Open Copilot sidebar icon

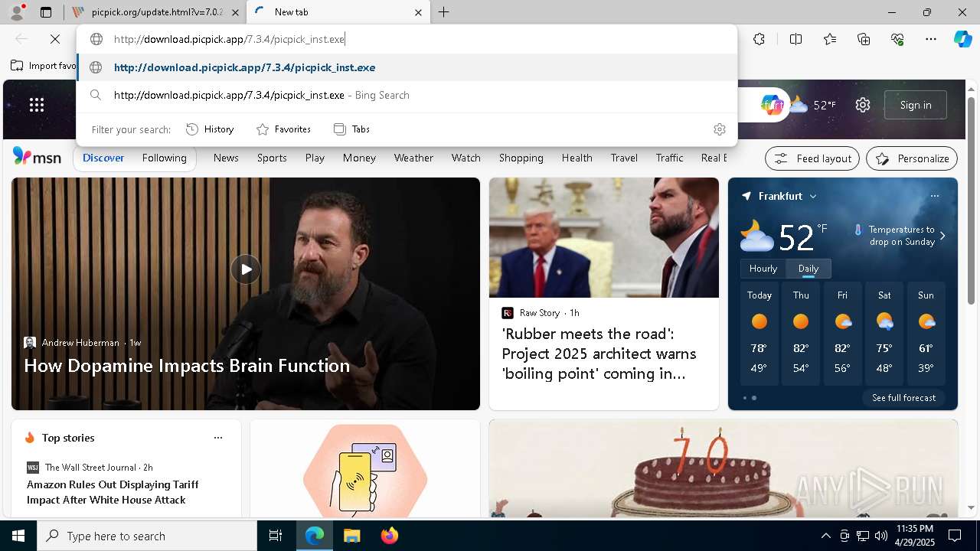962,39
